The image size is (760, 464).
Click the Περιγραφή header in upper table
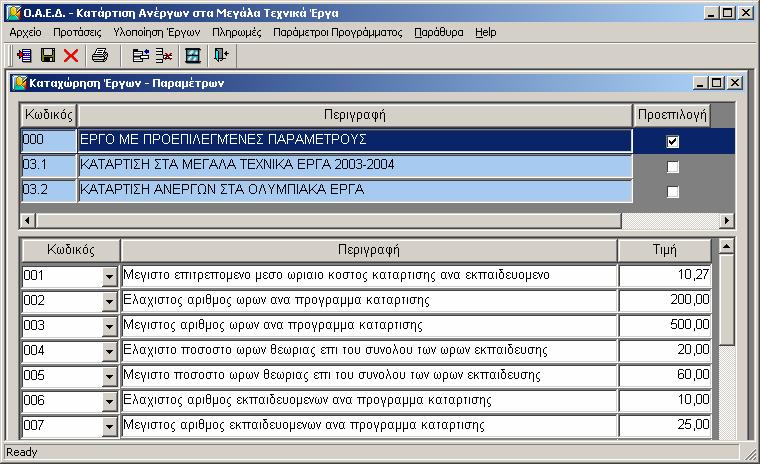pos(355,115)
